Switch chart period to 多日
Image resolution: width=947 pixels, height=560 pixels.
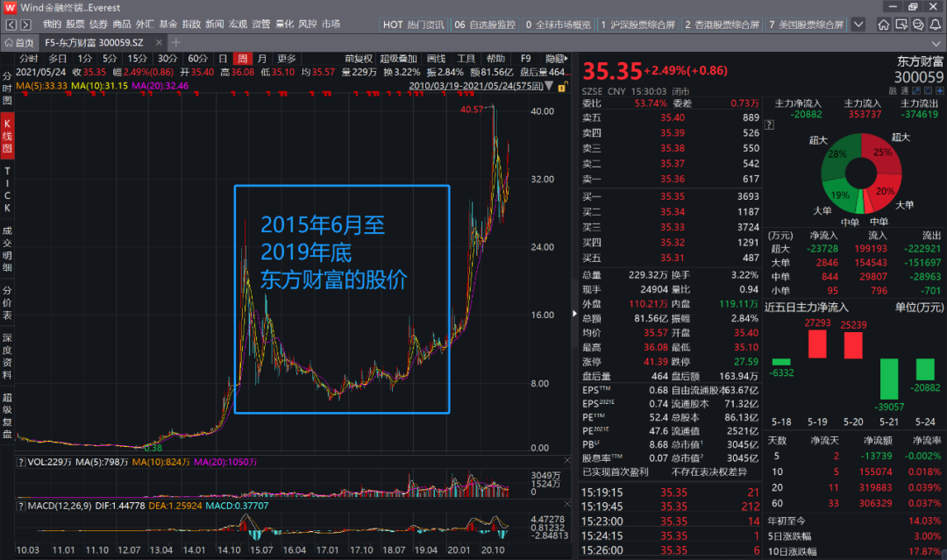tap(57, 59)
